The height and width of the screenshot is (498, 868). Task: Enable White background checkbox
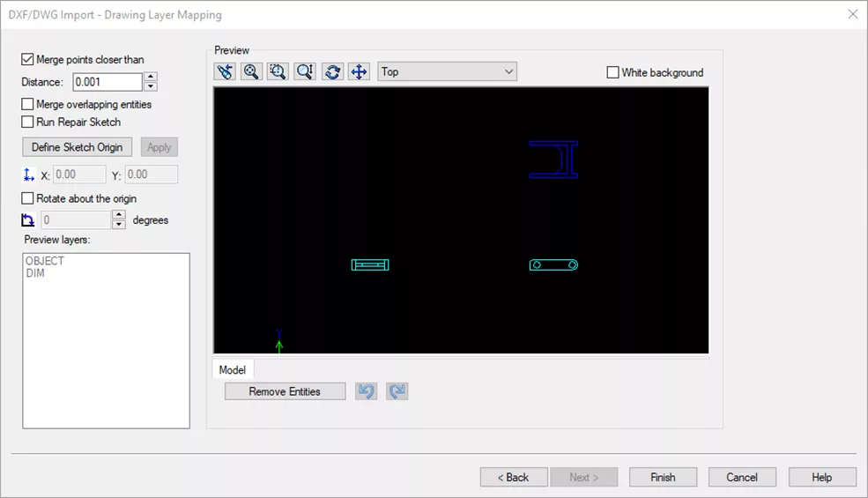(612, 72)
